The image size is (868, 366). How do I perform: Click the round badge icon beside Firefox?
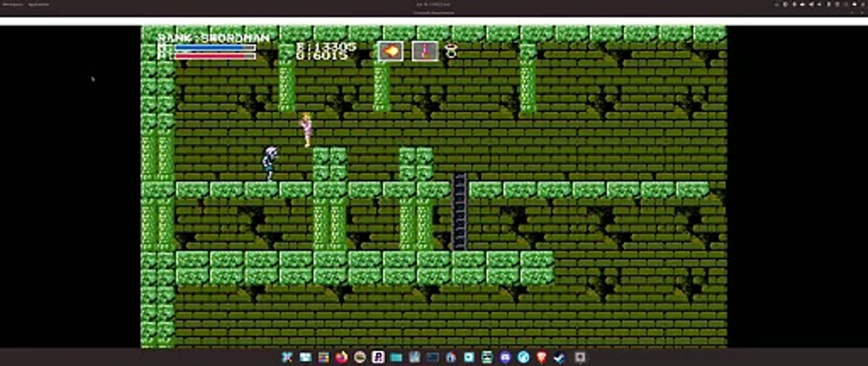[x=360, y=357]
